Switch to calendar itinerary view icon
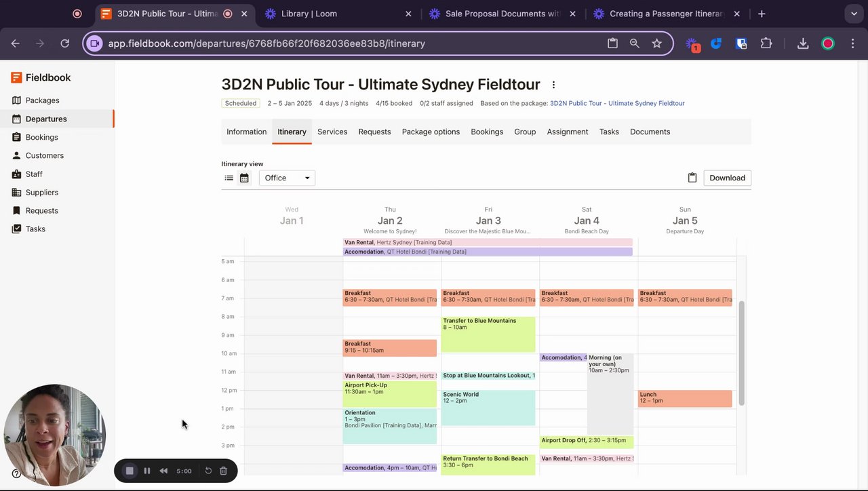Viewport: 868px width, 491px height. coord(244,178)
